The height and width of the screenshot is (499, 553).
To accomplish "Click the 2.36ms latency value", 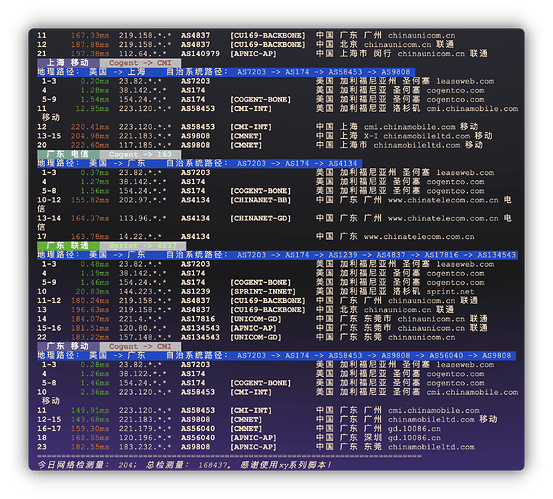I will pos(95,392).
